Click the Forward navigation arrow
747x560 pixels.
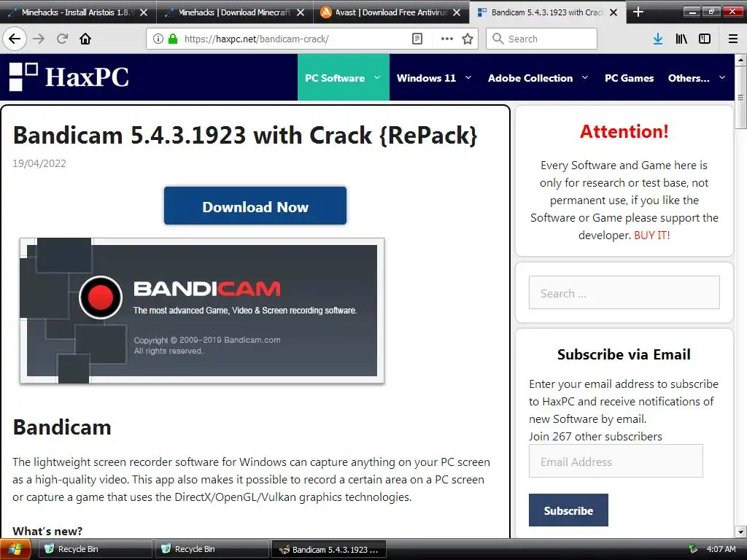[x=39, y=39]
